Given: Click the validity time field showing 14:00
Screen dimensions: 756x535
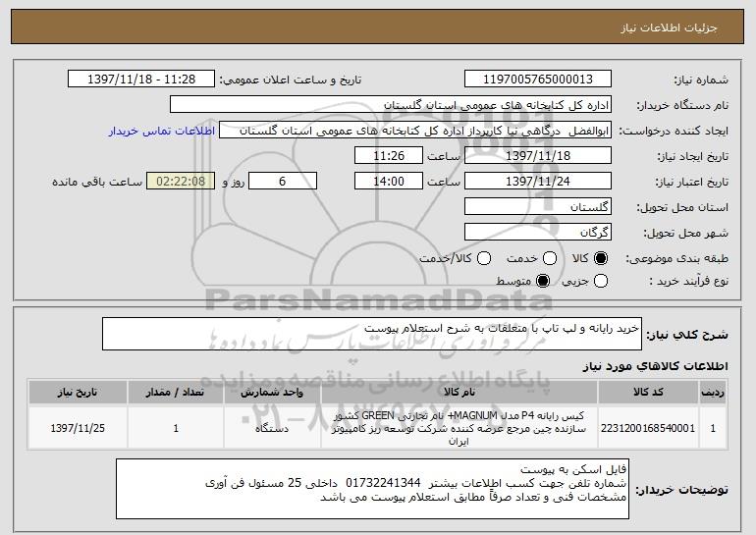Looking at the screenshot, I should tap(387, 182).
